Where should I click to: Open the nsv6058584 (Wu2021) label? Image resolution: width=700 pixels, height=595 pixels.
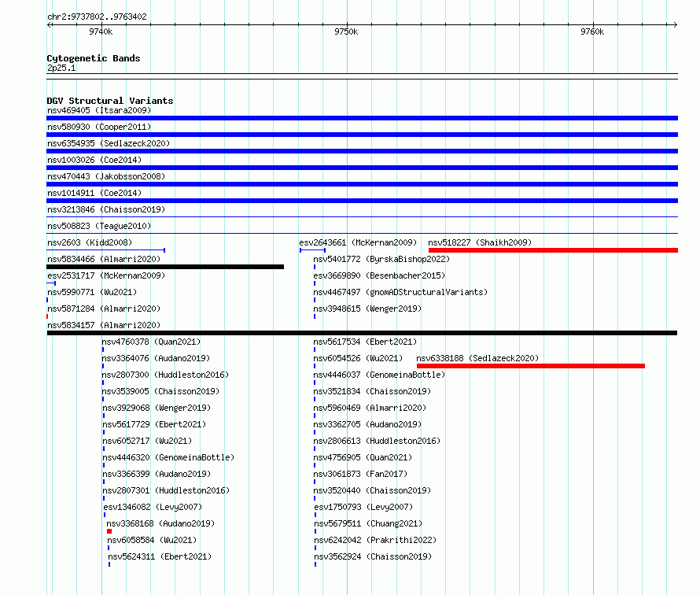click(x=152, y=540)
